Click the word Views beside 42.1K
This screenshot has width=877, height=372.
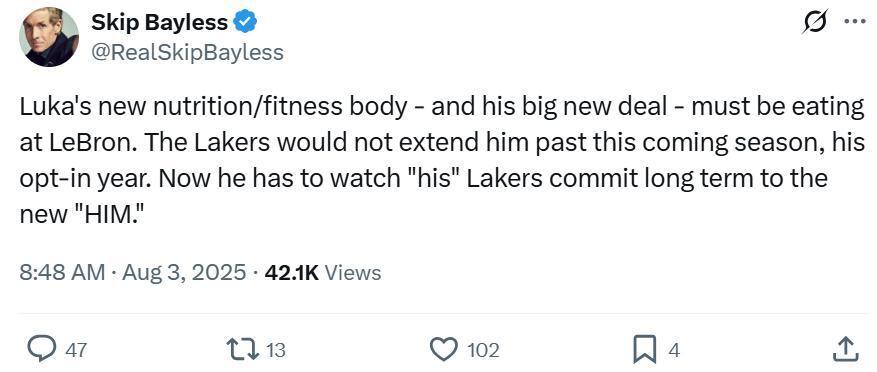coord(353,272)
